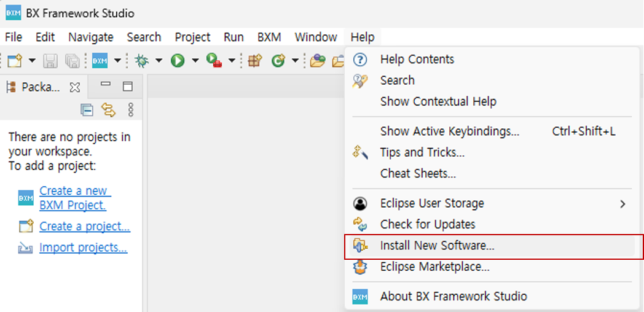Click the Package Explorer view icon
The width and height of the screenshot is (644, 312).
click(12, 87)
